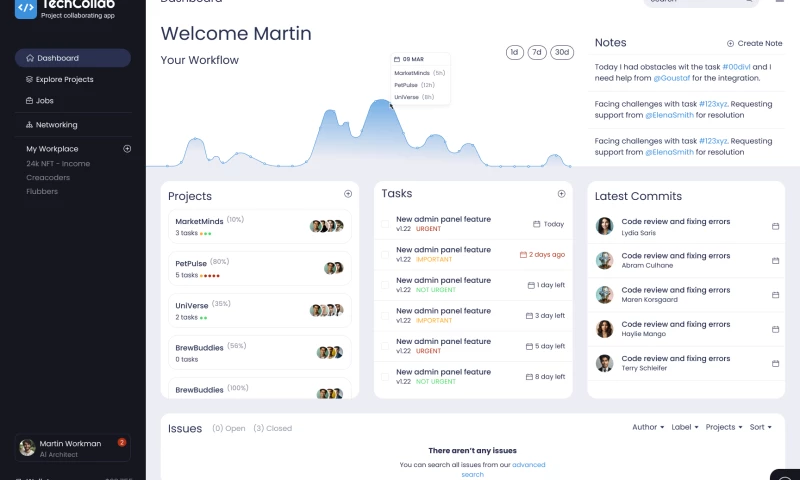Select 24k NFT - Income workplace
Viewport: 800px width, 480px height.
point(58,163)
